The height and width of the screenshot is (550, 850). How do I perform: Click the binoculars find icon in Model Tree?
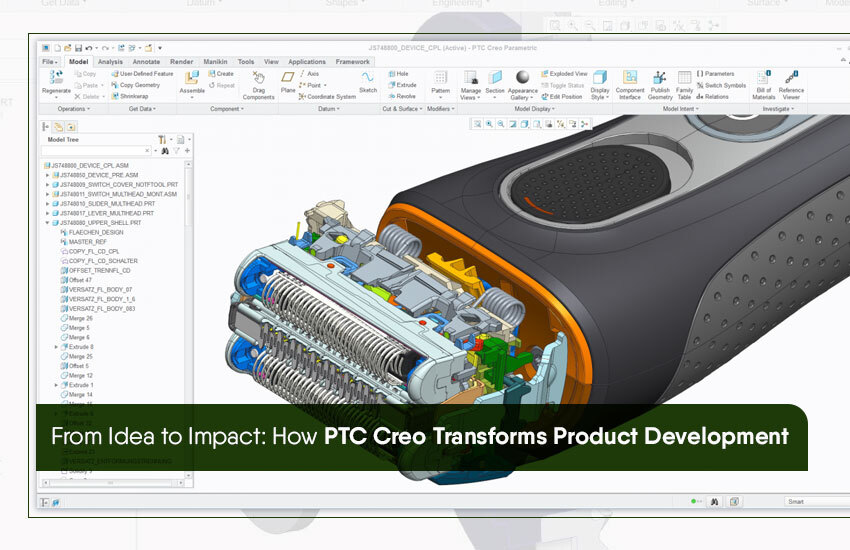(x=165, y=151)
